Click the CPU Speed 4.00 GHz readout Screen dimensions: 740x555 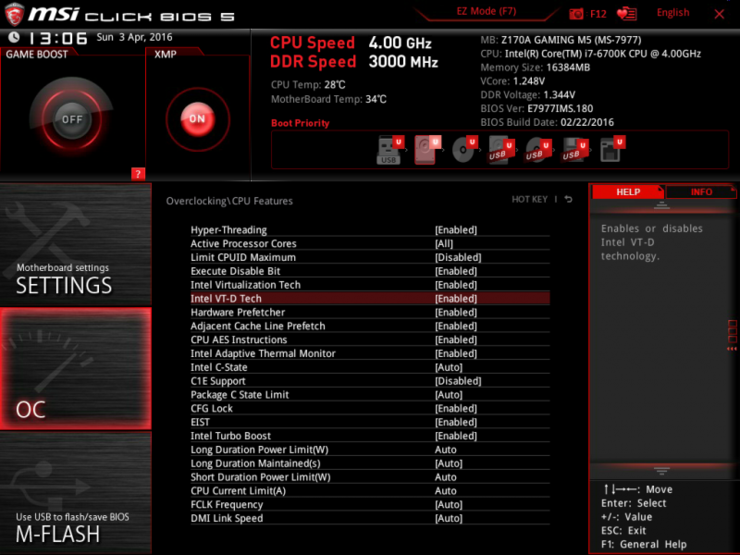click(x=351, y=43)
